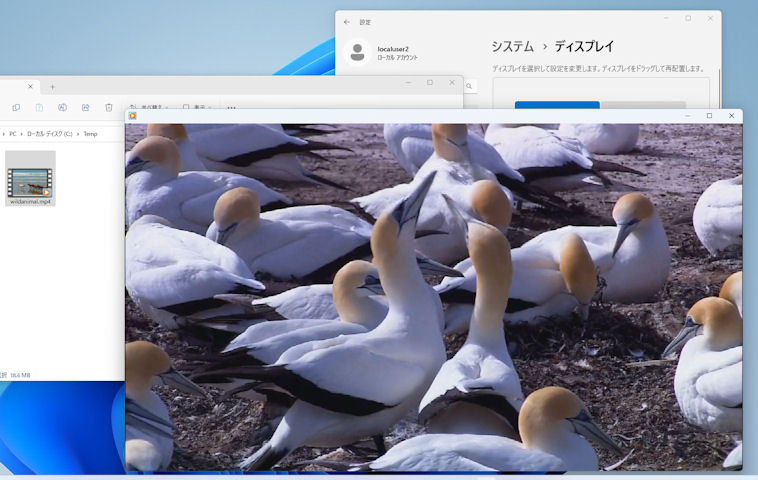Close the Settings window
The width and height of the screenshot is (758, 480).
710,18
